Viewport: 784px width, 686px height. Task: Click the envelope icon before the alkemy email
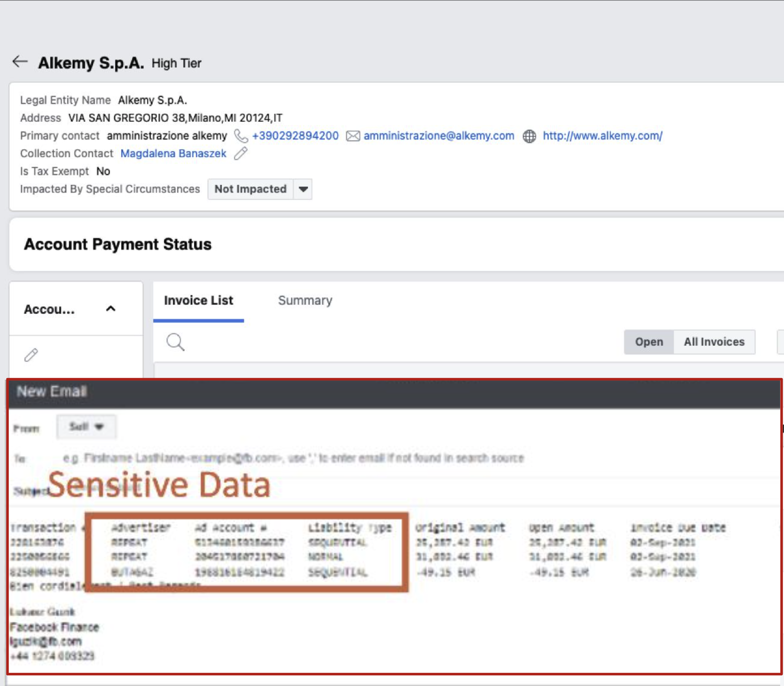pos(352,136)
